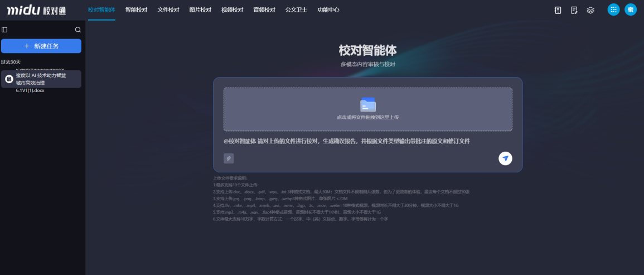Select the 公文卫士 tab
This screenshot has height=275, width=644.
point(296,10)
